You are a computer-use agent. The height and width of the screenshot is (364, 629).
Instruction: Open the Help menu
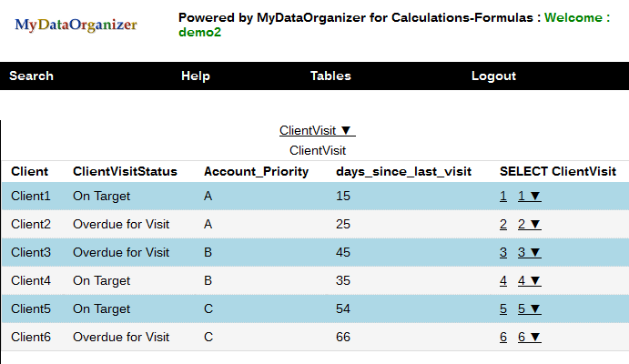click(x=196, y=76)
